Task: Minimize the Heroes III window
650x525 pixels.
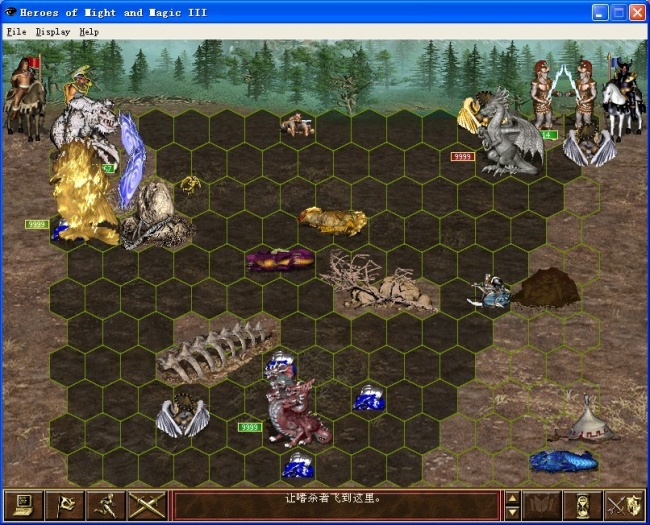Action: point(599,13)
